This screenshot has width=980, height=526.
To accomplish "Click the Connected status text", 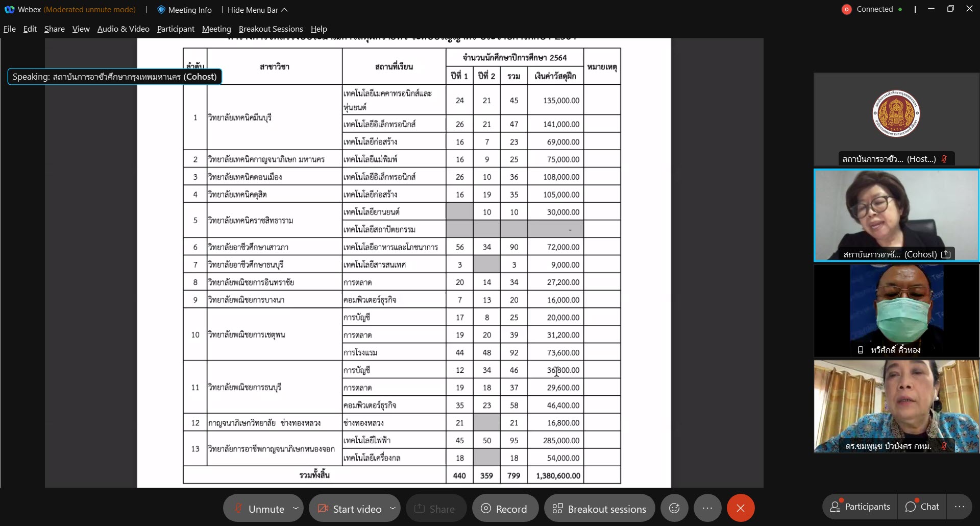I will [875, 9].
